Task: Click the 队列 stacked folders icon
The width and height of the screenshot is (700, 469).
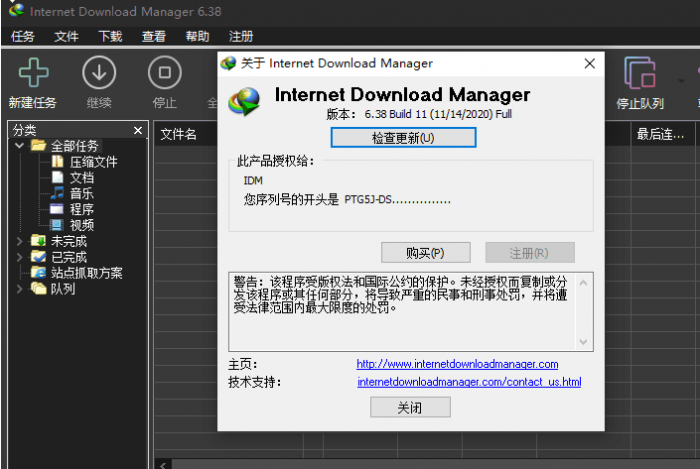Action: pyautogui.click(x=38, y=289)
